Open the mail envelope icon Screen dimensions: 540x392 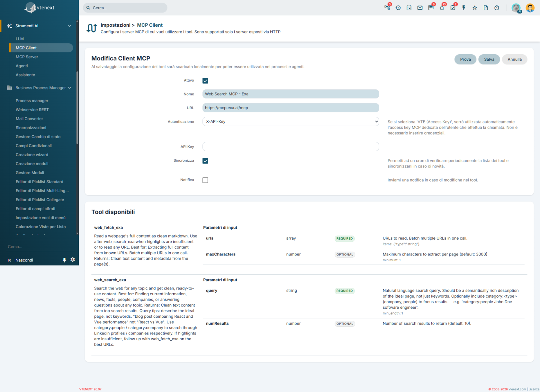point(420,8)
